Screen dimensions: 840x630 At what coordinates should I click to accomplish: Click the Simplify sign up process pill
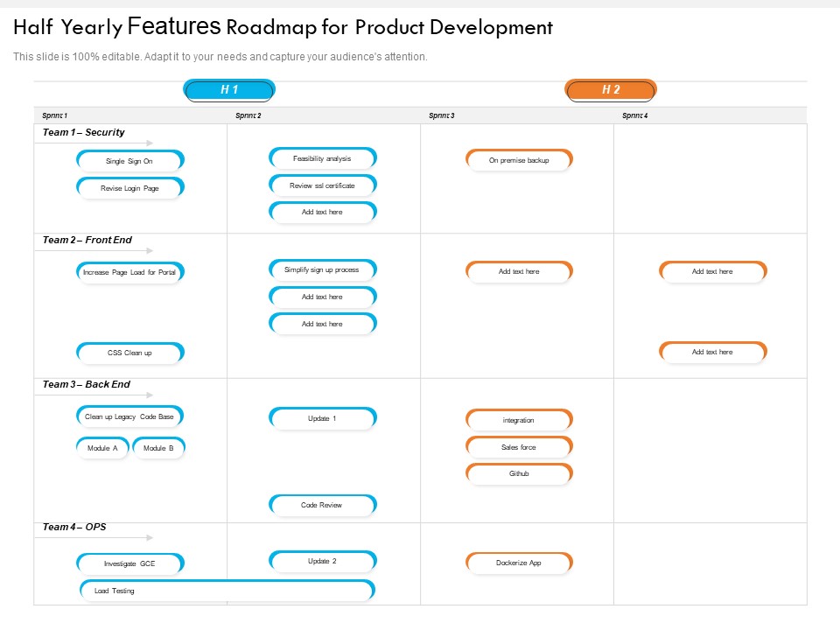323,269
